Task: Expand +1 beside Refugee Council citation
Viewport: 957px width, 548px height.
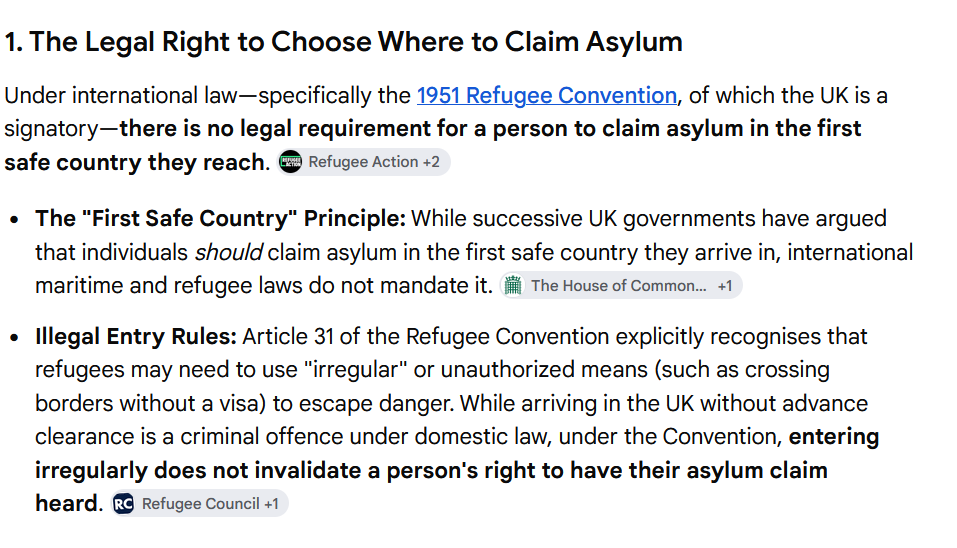Action: pyautogui.click(x=270, y=503)
